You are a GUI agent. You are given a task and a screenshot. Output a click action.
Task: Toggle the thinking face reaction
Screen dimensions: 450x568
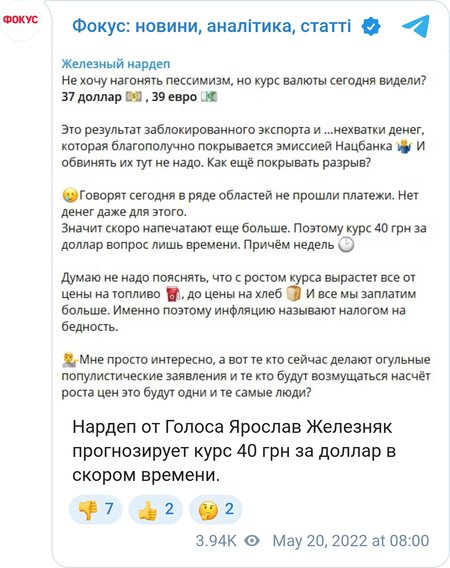pos(216,509)
